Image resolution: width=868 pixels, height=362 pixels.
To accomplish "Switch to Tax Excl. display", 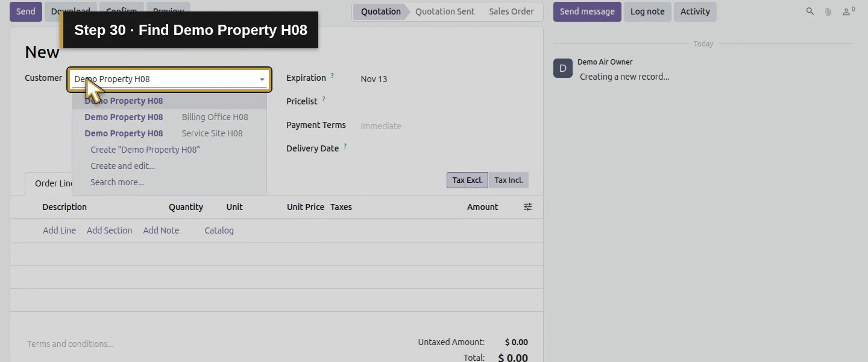I will click(467, 180).
